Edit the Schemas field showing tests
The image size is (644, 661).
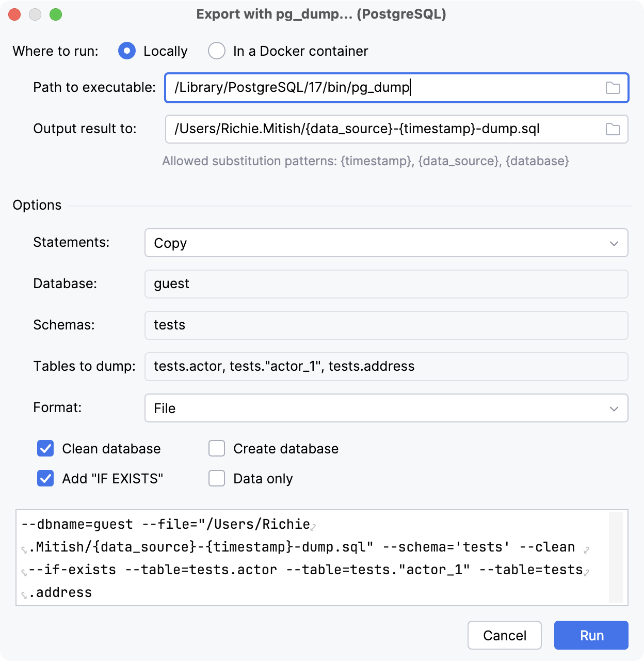(386, 325)
